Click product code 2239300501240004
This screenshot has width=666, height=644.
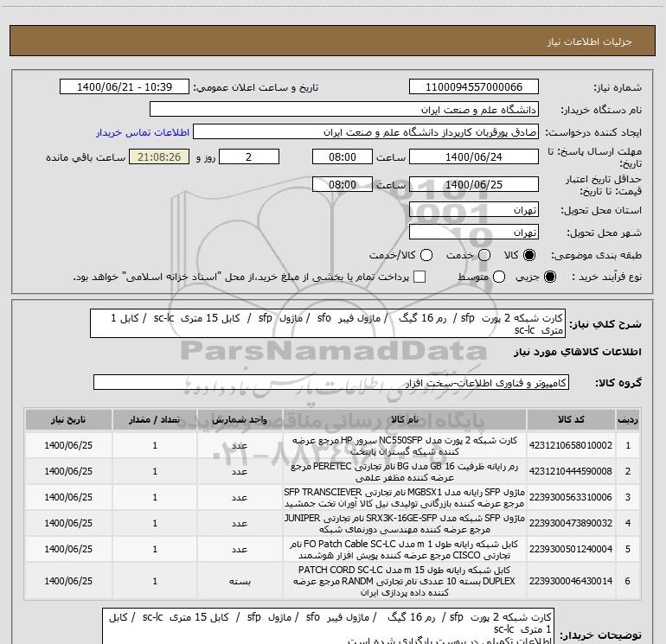(571, 549)
